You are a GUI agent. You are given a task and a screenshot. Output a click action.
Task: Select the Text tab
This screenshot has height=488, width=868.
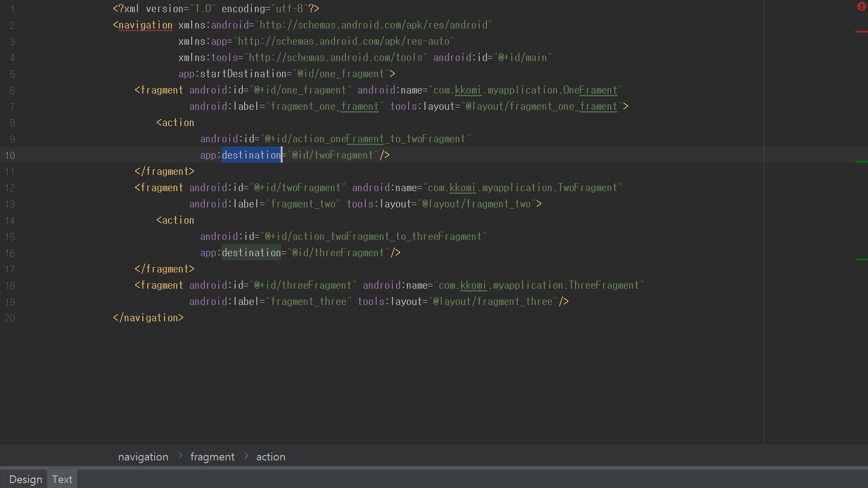tap(62, 479)
